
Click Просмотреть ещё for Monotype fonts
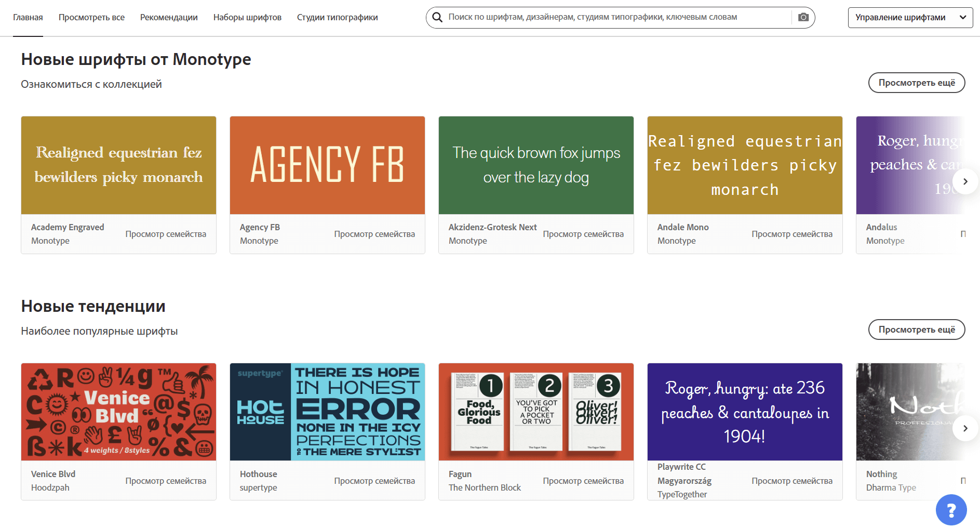[x=917, y=83]
